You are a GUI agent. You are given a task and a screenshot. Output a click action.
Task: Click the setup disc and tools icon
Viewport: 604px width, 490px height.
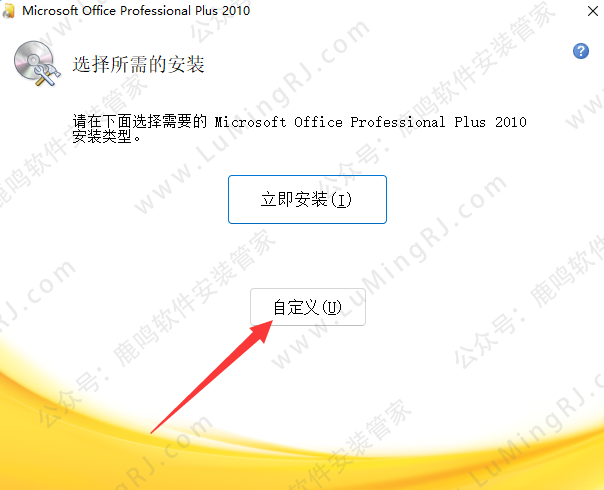click(37, 63)
